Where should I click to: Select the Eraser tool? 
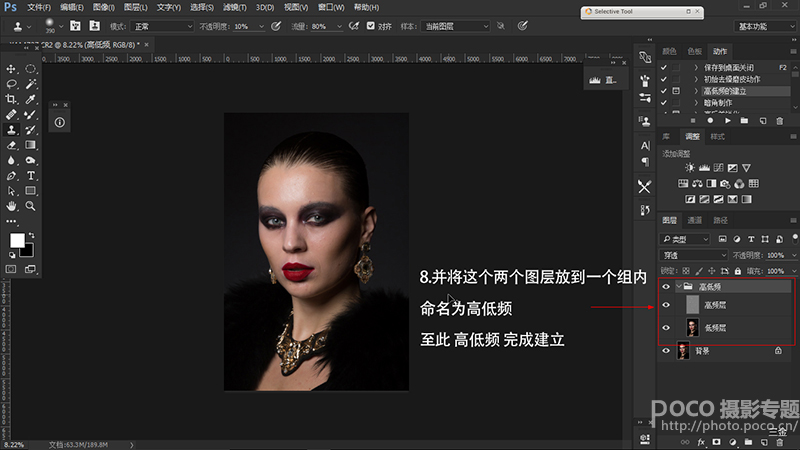(x=11, y=144)
